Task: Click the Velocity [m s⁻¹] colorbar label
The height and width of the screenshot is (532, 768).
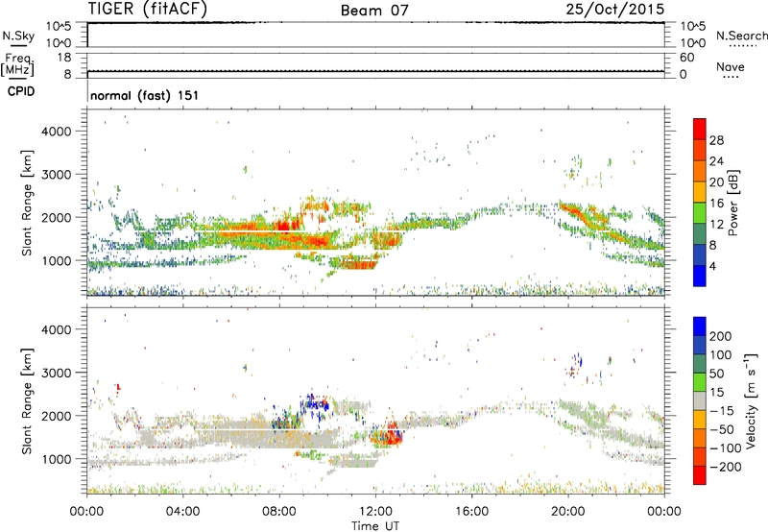Action: 751,400
